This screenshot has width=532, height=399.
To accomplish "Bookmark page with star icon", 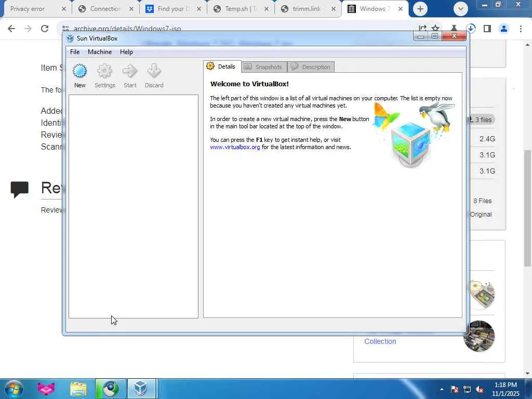I will [436, 28].
